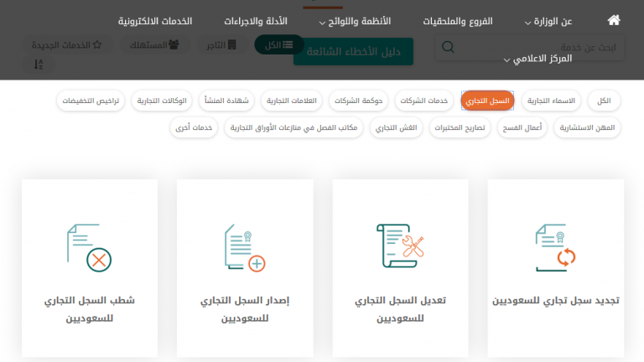Image resolution: width=644 pixels, height=362 pixels.
Task: Click the search magnifier icon
Action: pos(448,47)
